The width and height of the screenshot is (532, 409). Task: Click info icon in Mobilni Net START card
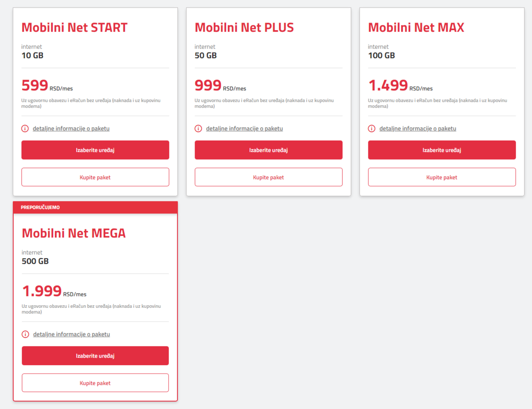pyautogui.click(x=25, y=129)
